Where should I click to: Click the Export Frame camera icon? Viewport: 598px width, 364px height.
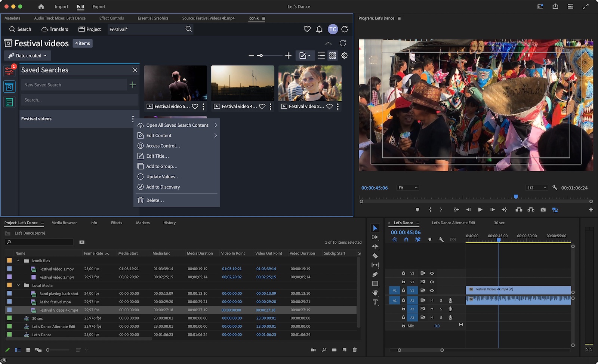[543, 210]
